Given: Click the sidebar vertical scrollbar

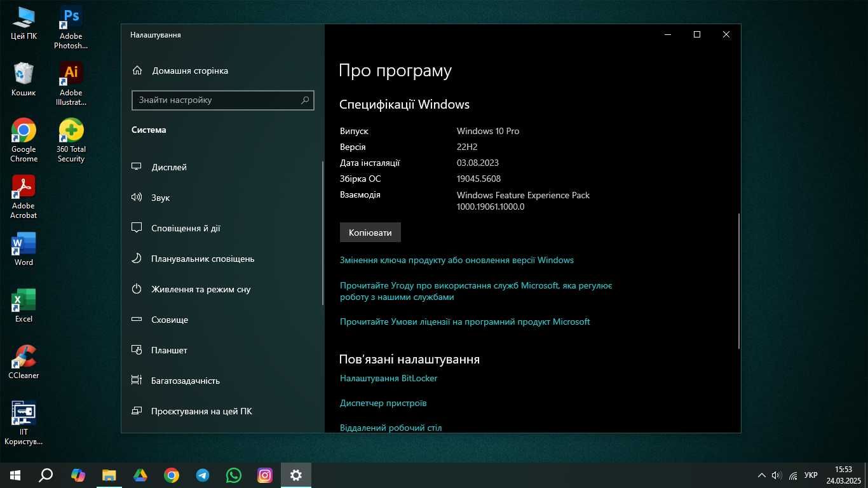Looking at the screenshot, I should point(323,233).
